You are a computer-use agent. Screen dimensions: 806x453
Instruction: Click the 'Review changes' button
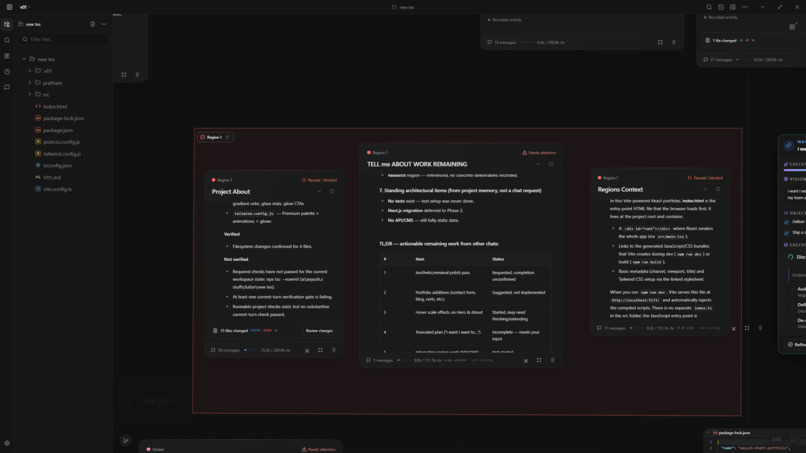point(319,331)
